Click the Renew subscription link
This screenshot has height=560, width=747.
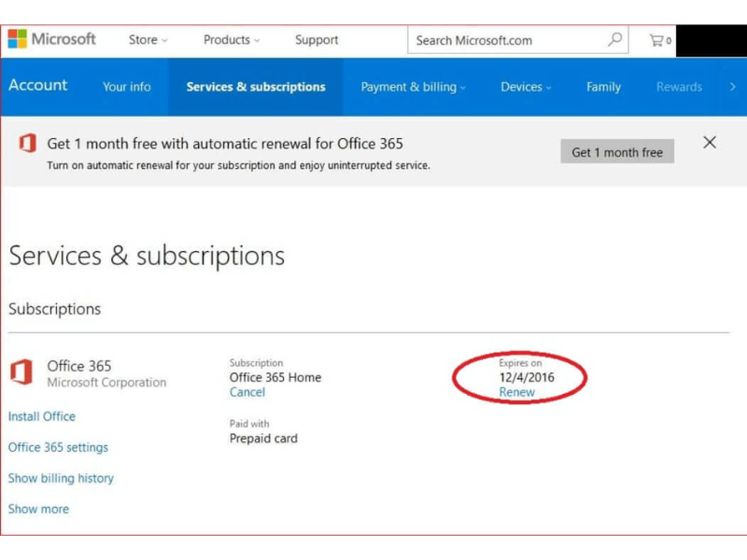(x=517, y=393)
